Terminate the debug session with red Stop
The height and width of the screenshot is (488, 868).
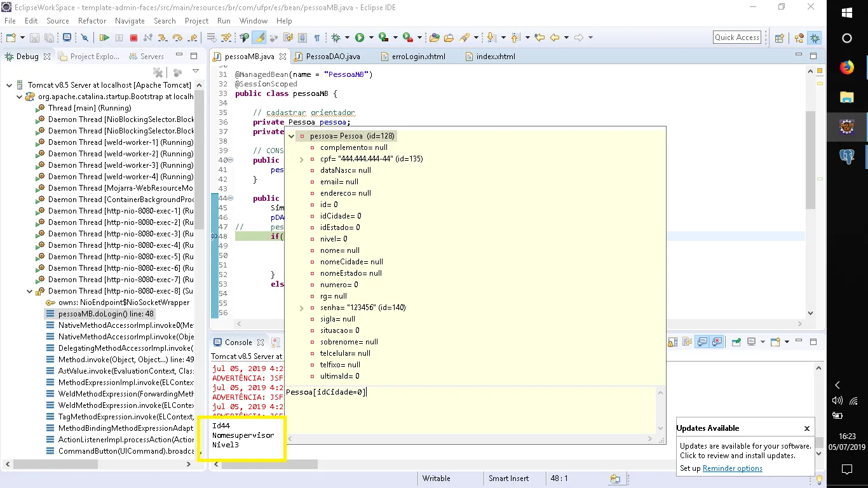tap(133, 38)
